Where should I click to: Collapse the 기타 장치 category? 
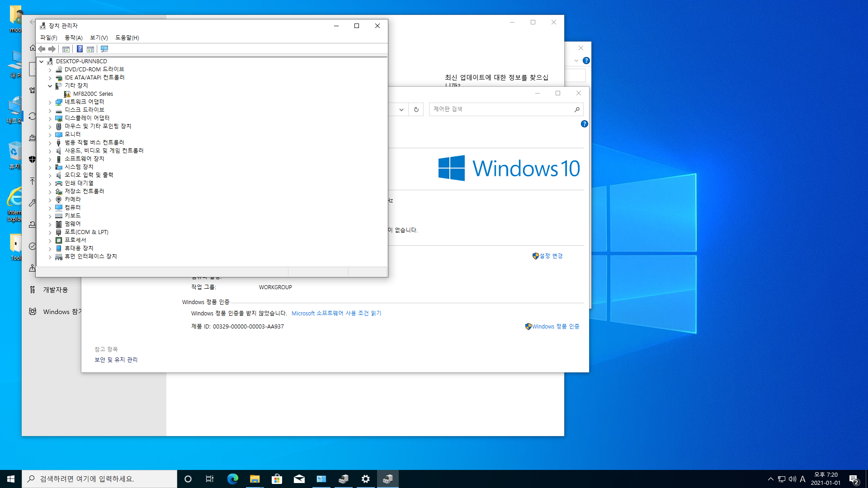coord(50,86)
